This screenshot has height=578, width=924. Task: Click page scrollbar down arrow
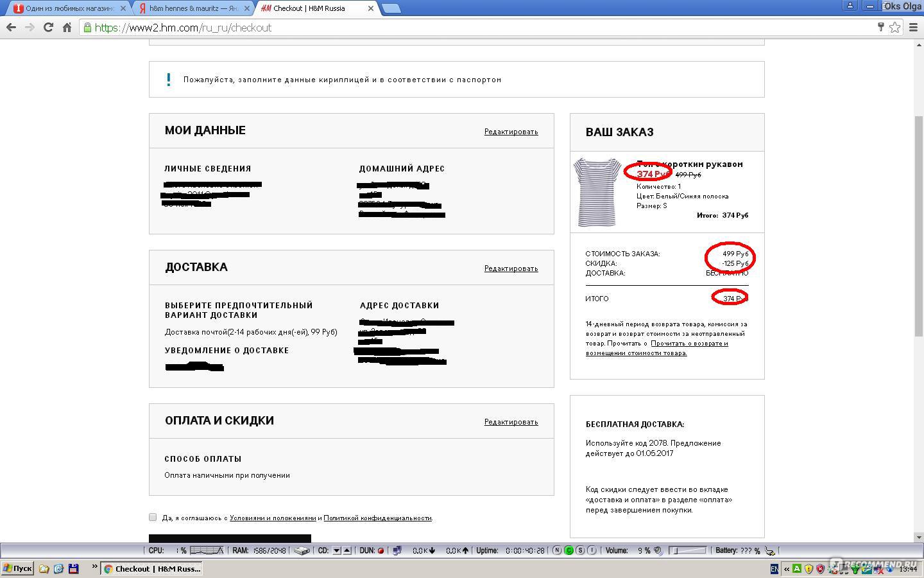pyautogui.click(x=919, y=537)
